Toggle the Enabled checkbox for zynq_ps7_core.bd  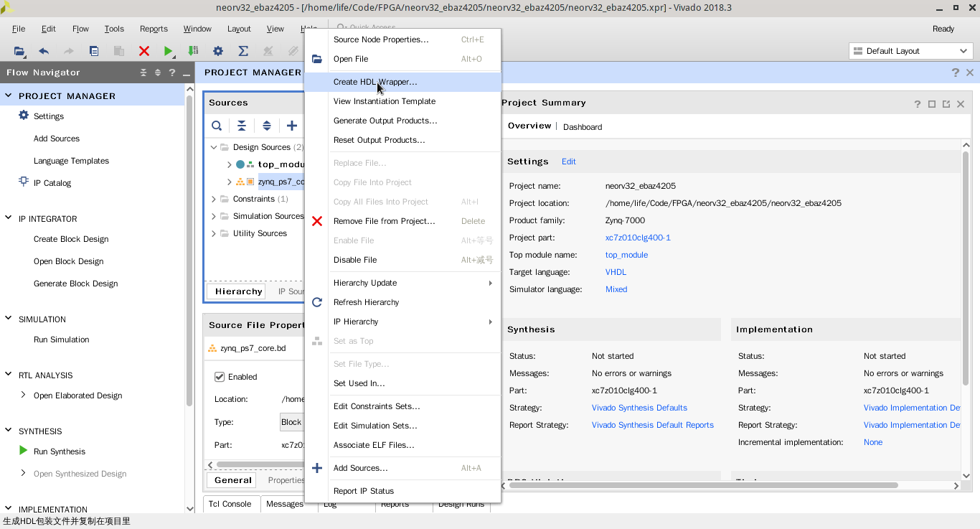tap(220, 377)
